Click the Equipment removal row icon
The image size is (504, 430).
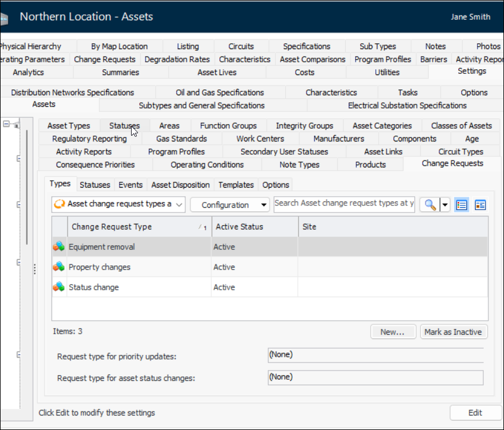59,247
